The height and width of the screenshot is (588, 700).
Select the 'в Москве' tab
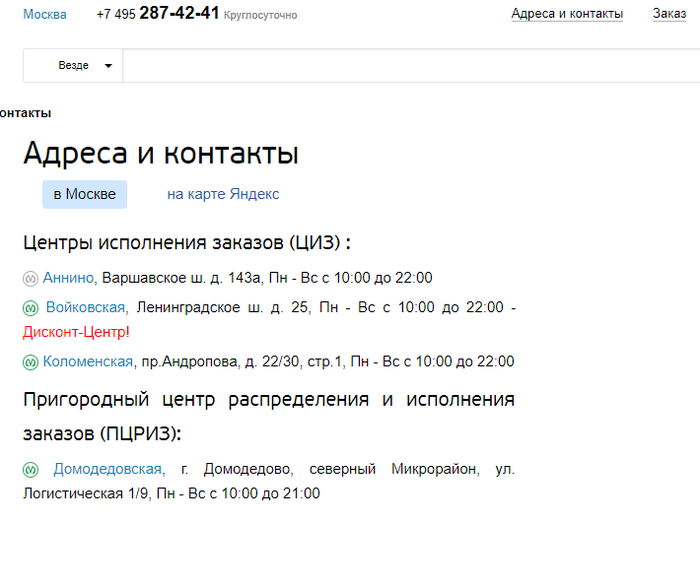pyautogui.click(x=84, y=194)
